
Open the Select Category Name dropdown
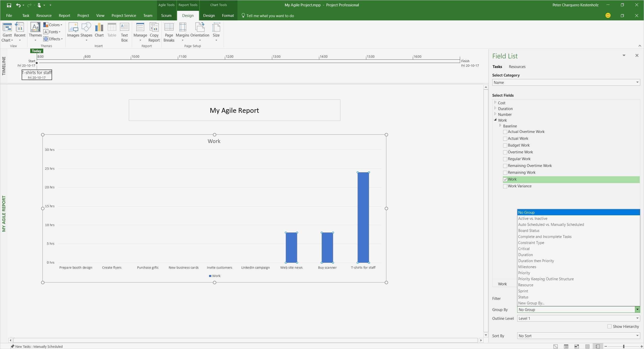click(566, 83)
